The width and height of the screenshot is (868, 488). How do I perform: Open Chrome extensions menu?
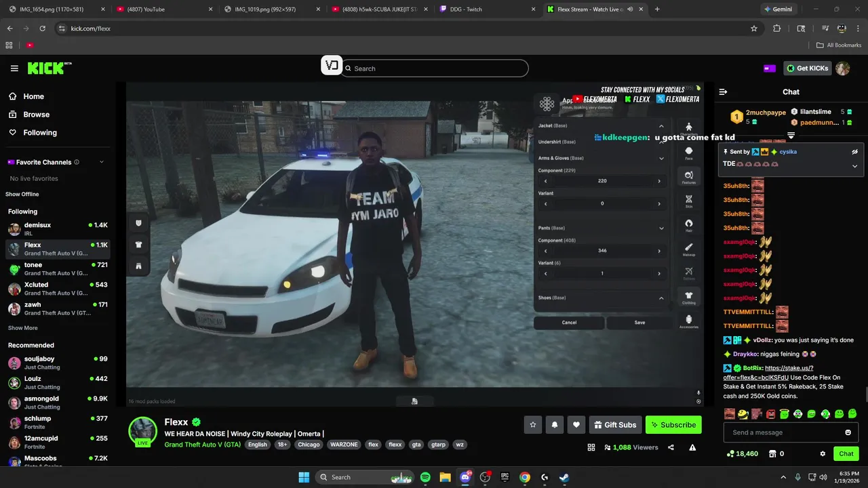777,28
